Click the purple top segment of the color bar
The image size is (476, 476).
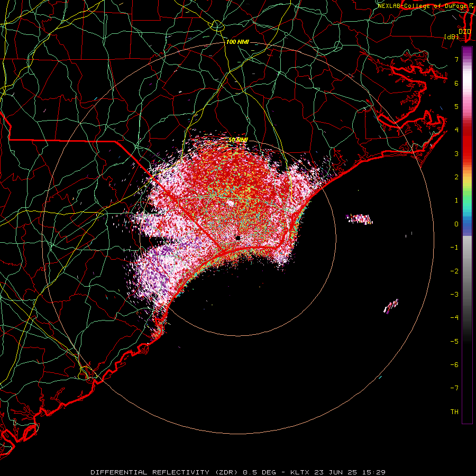pyautogui.click(x=467, y=52)
